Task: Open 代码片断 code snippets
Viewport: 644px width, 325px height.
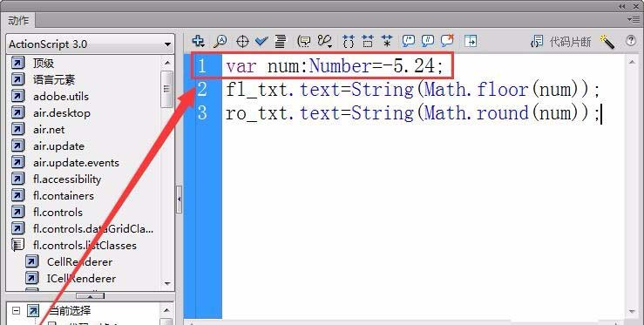Action: tap(560, 42)
